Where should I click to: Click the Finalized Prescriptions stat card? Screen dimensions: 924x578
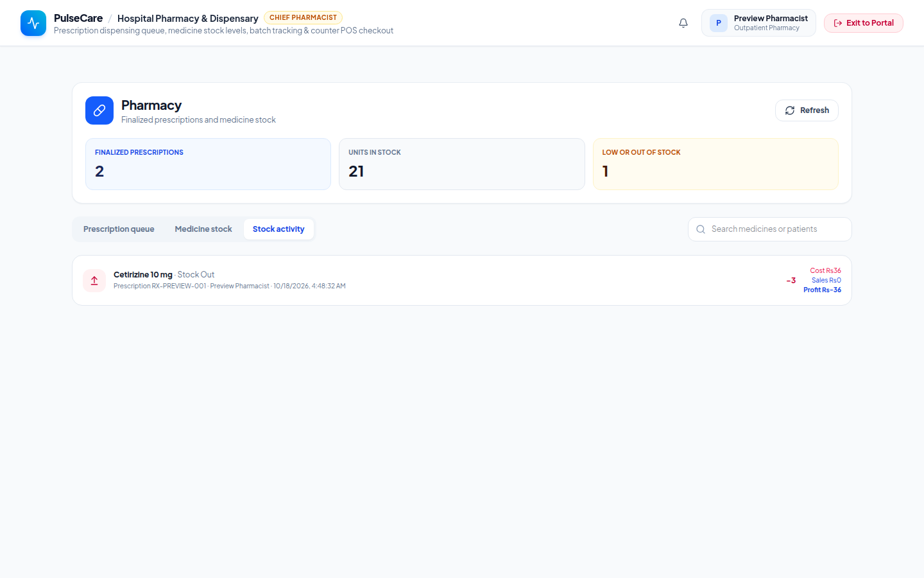208,164
